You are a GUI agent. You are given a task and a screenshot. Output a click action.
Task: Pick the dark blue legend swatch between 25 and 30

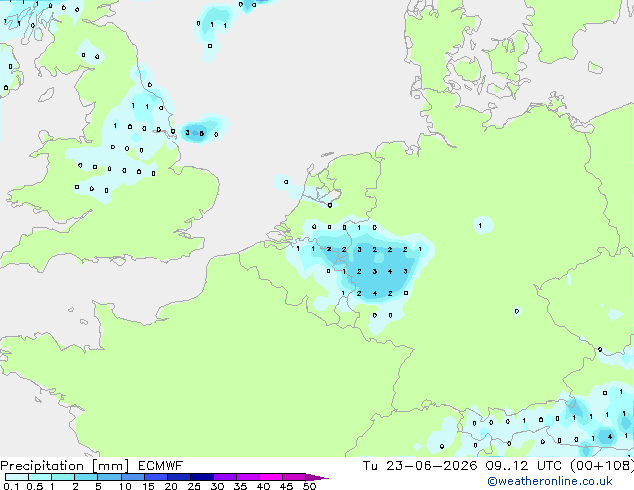coord(201,477)
